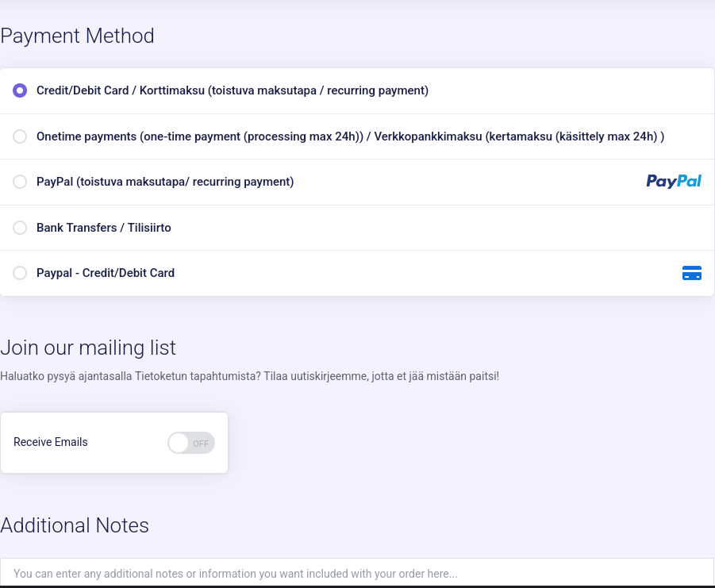Enable the Receive Emails toggle switch
The width and height of the screenshot is (715, 588).
point(190,443)
